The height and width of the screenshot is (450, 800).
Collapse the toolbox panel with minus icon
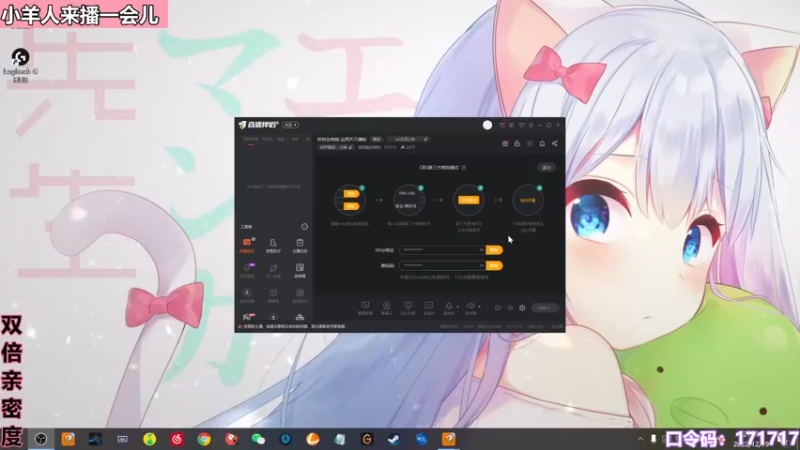(305, 227)
